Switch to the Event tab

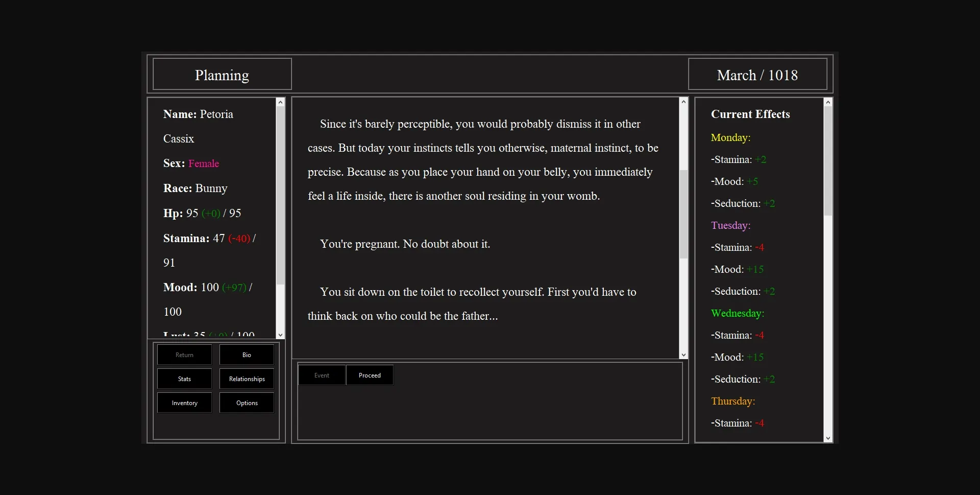pos(322,375)
